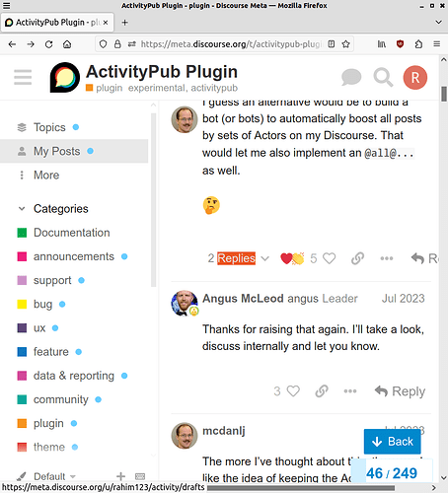Click mcdanlj's avatar on the first post
The height and width of the screenshot is (493, 448).
point(185,119)
